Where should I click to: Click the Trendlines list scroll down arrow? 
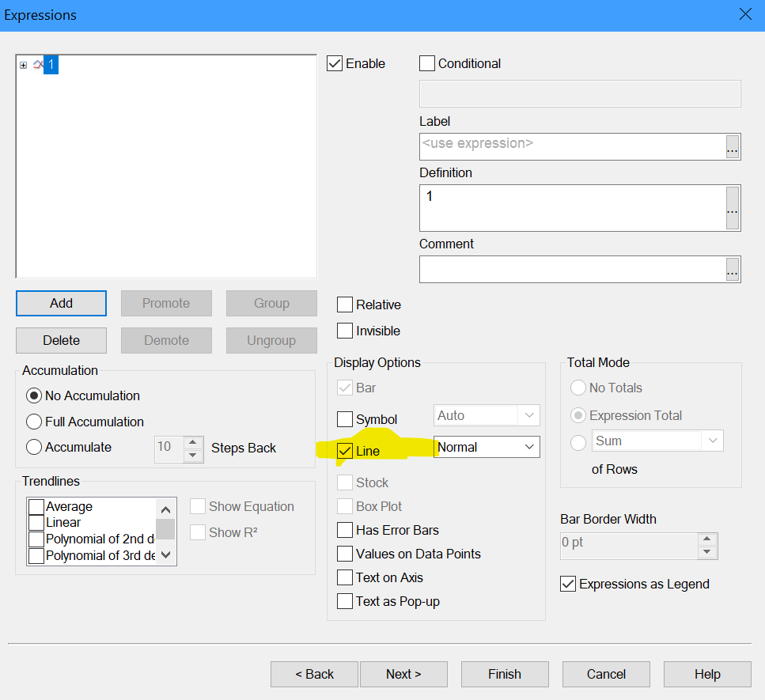click(166, 554)
